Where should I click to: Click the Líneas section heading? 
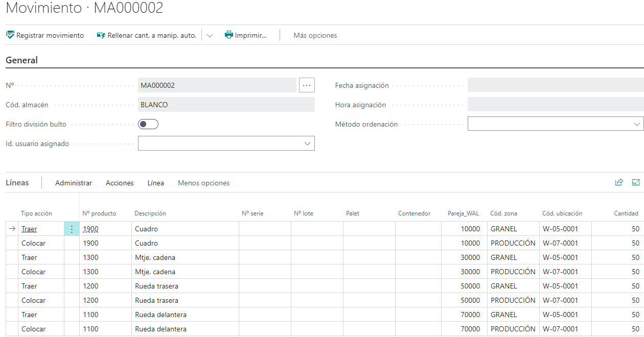17,182
